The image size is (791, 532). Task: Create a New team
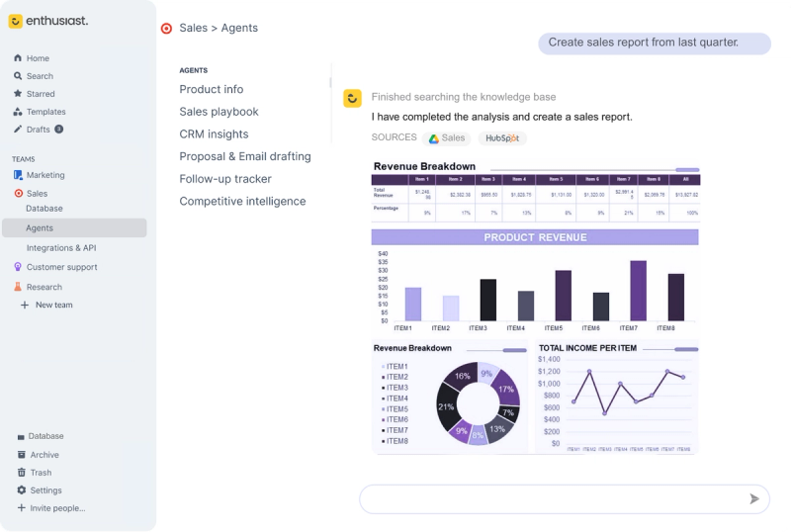[54, 305]
